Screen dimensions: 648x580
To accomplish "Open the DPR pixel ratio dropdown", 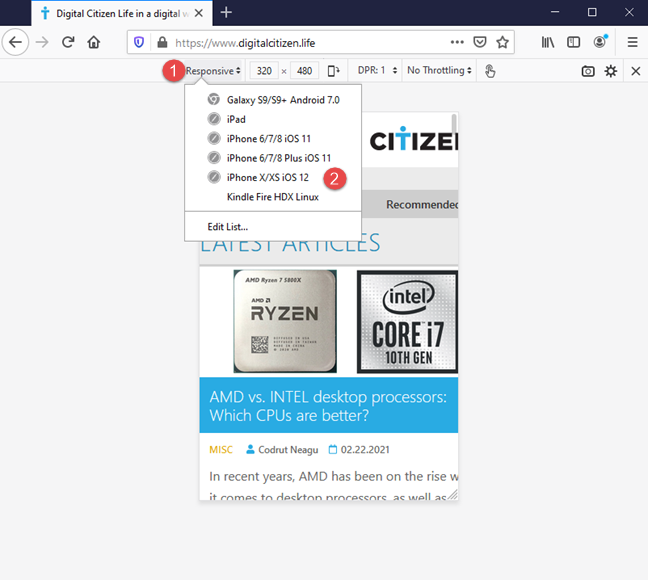I will coord(377,71).
